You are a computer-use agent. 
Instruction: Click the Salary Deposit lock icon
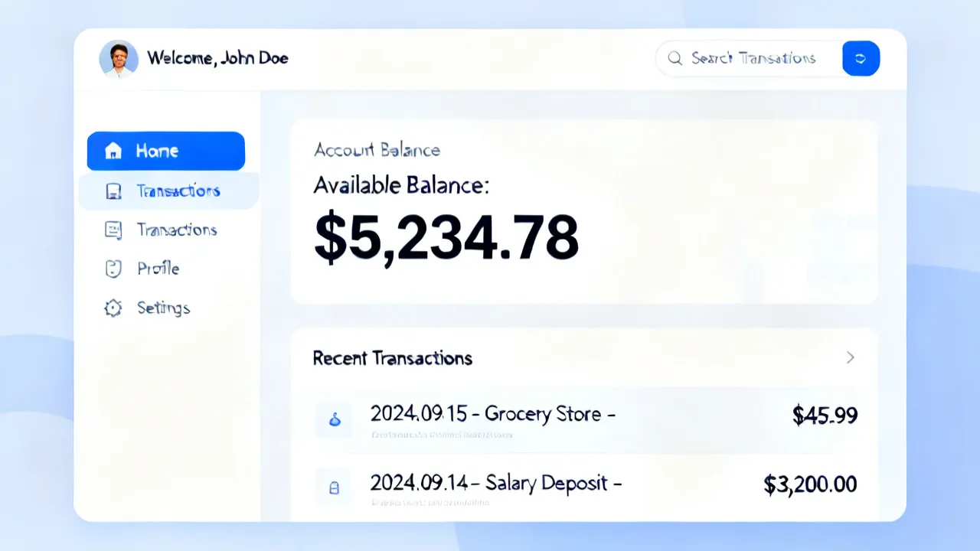click(334, 487)
